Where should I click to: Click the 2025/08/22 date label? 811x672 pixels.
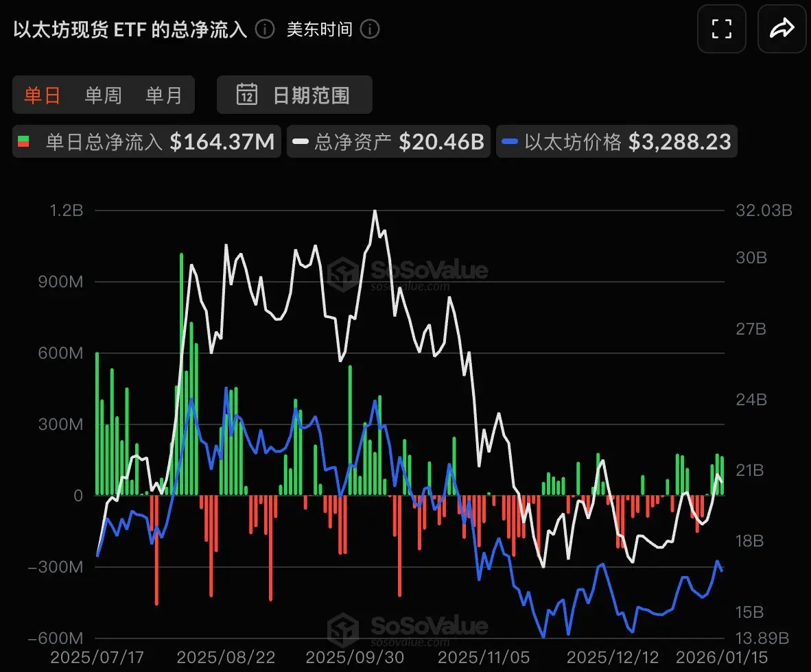pos(226,658)
